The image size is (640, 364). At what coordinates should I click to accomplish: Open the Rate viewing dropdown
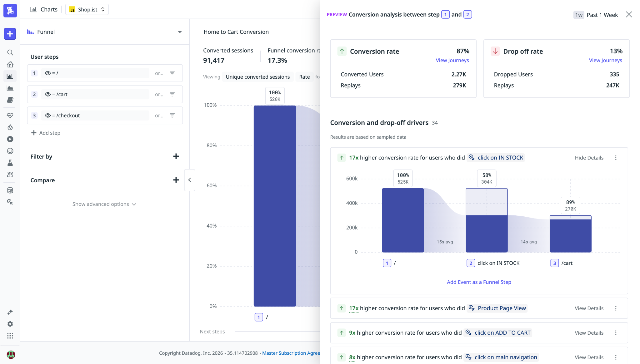click(x=304, y=77)
